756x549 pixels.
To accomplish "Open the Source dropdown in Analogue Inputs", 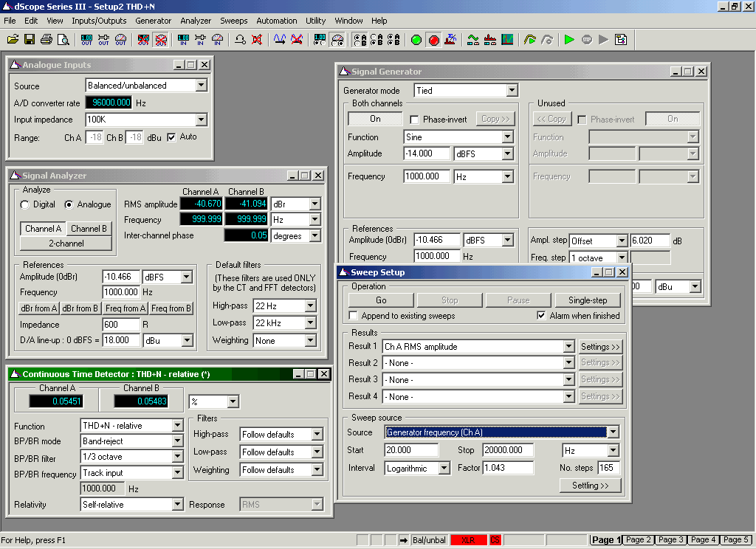I will pyautogui.click(x=202, y=86).
